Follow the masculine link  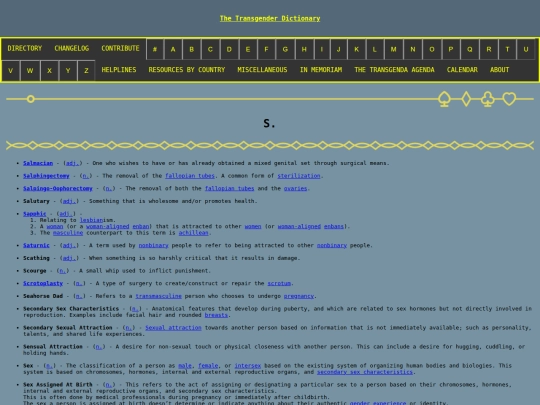68,233
